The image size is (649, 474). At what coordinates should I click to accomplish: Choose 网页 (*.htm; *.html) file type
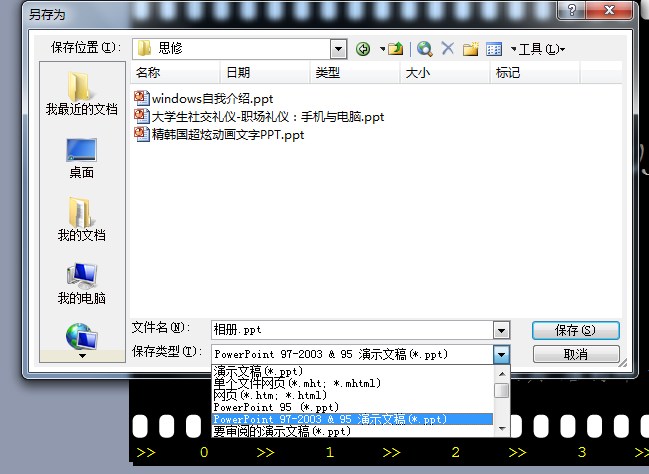pos(353,395)
